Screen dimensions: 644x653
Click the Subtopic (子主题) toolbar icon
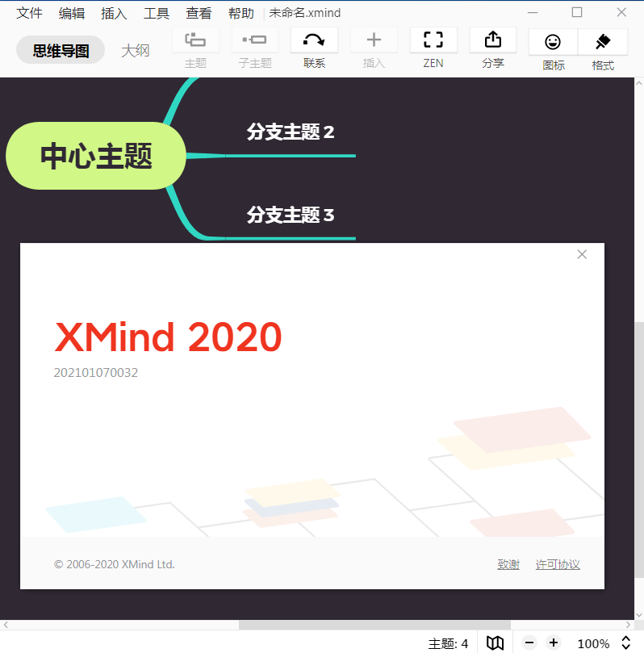coord(255,40)
